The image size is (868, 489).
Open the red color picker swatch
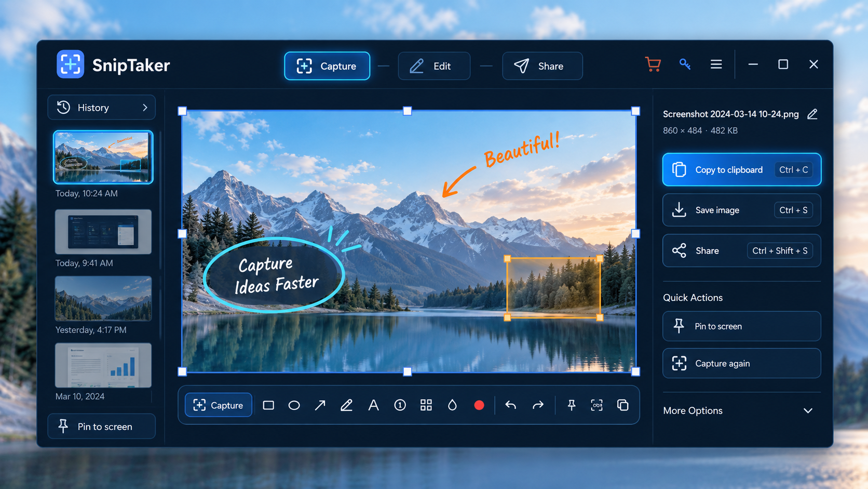pos(479,405)
